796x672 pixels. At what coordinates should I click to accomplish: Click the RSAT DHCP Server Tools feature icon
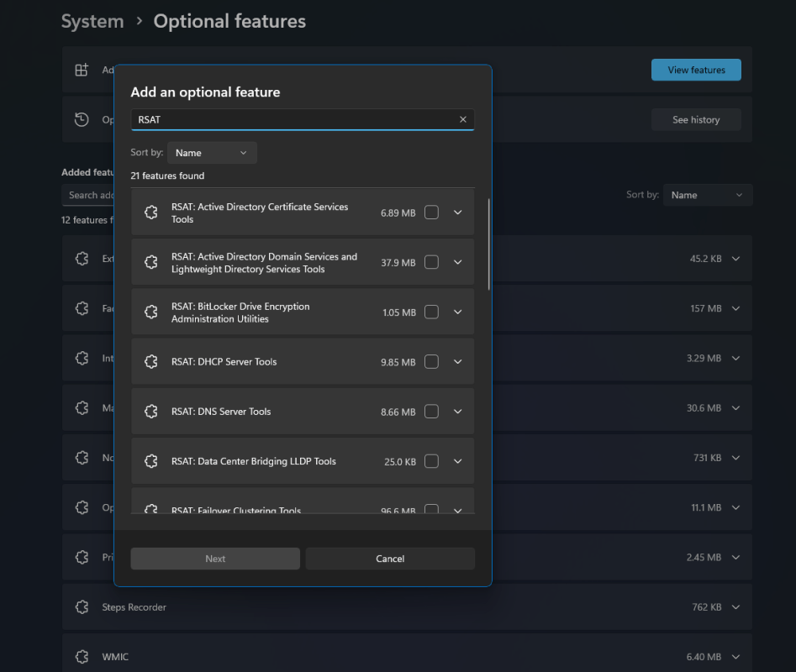click(x=150, y=361)
